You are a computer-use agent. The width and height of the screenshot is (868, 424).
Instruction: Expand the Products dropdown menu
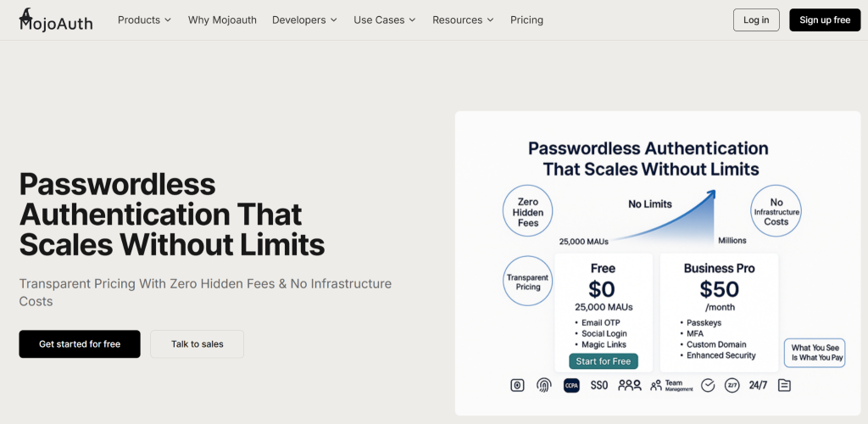(x=144, y=20)
